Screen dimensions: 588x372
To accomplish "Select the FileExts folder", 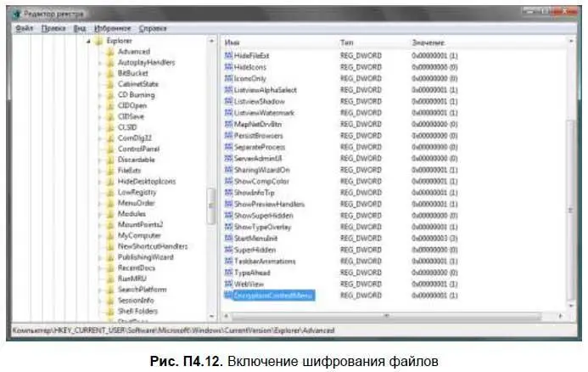I will click(x=129, y=171).
